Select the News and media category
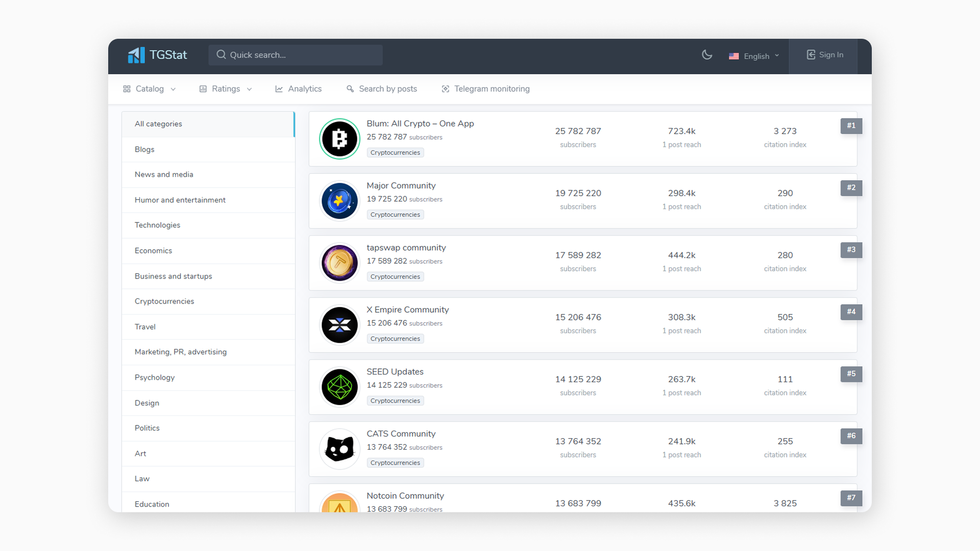Screen dimensions: 980x551 point(208,174)
